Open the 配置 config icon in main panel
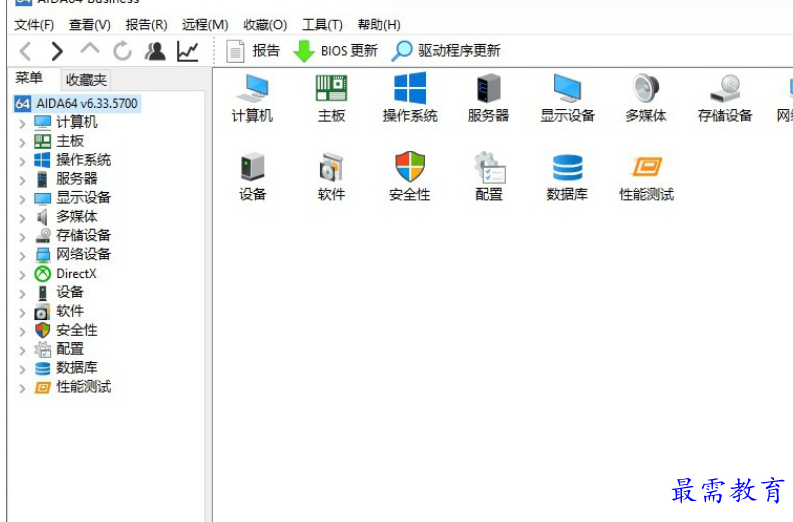 tap(489, 177)
